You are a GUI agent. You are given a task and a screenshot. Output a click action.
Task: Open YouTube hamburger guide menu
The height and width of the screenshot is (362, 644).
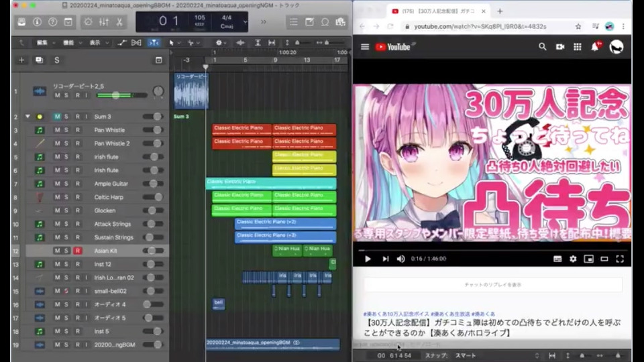[365, 47]
